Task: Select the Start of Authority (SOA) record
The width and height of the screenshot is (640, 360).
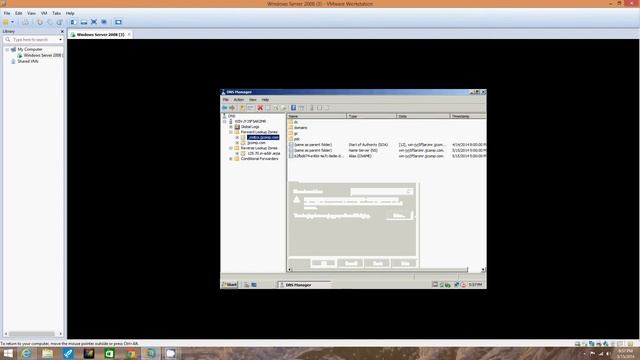Action: (x=387, y=145)
